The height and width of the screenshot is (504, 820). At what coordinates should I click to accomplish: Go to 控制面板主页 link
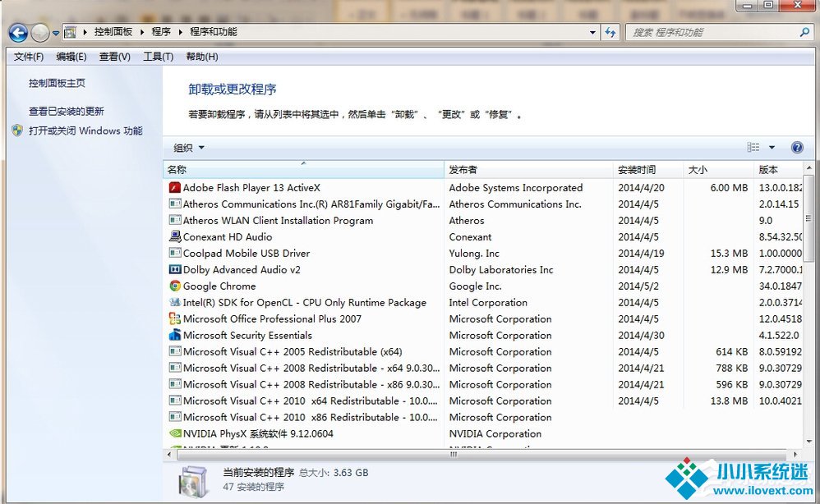tap(57, 83)
